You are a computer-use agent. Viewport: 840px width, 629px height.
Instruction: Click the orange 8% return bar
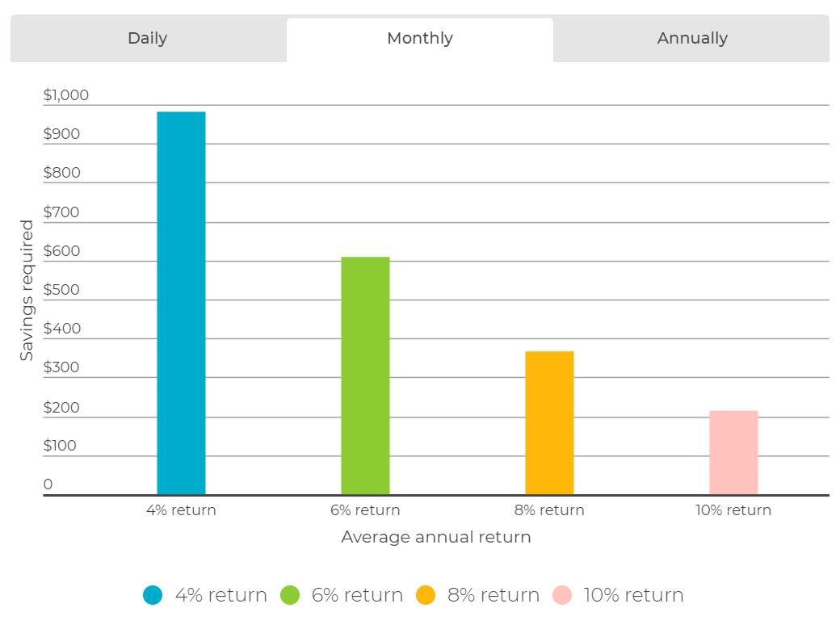549,423
